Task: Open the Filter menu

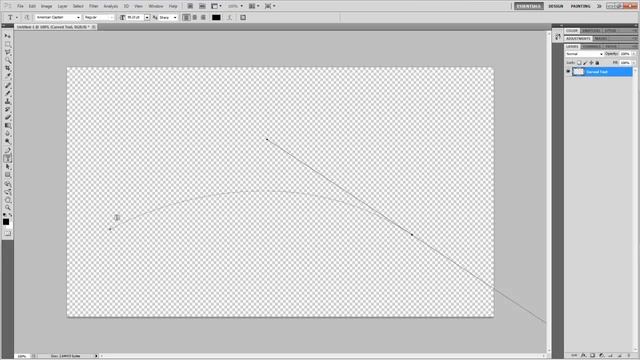Action: click(x=93, y=6)
